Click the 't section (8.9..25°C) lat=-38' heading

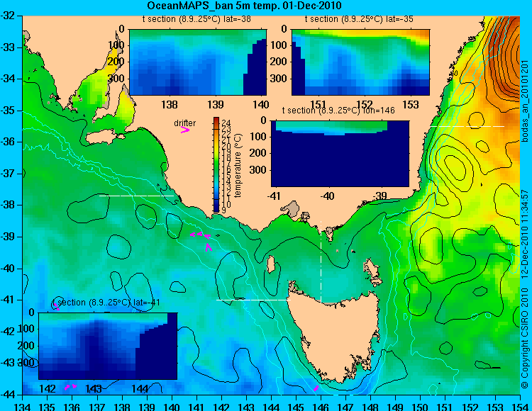click(x=196, y=19)
